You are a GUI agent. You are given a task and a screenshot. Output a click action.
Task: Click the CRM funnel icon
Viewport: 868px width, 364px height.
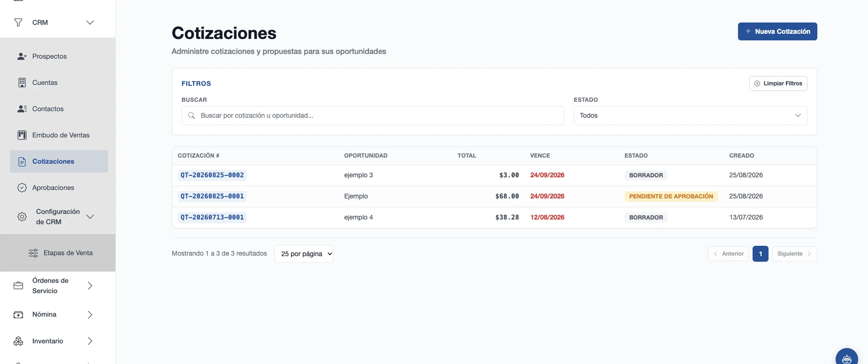[18, 23]
